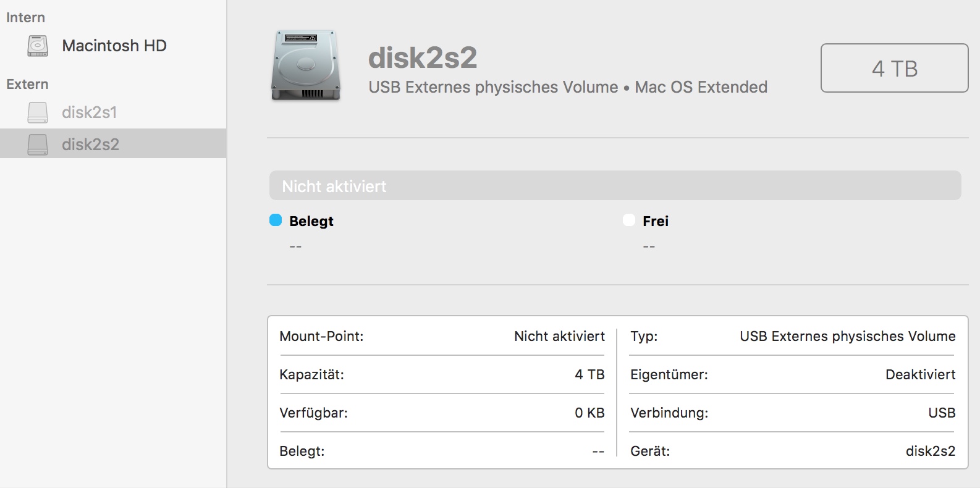The width and height of the screenshot is (980, 488).
Task: Click the Extern section header
Action: pos(28,84)
